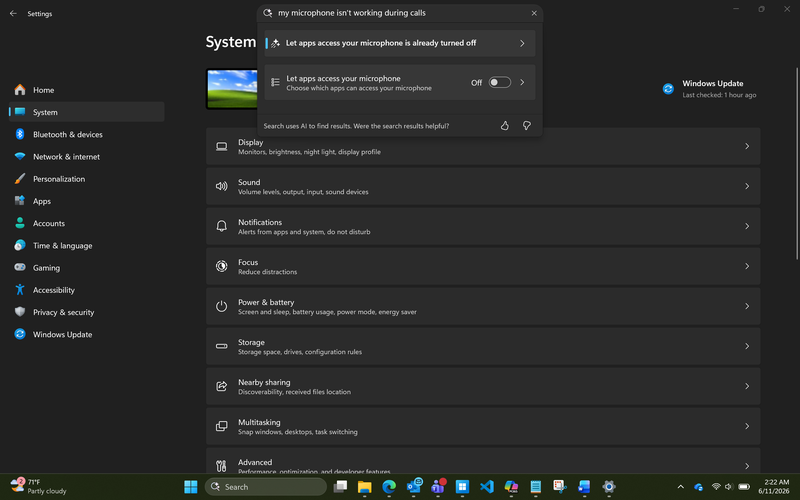Give thumbs down to search results
The height and width of the screenshot is (500, 800).
(527, 126)
